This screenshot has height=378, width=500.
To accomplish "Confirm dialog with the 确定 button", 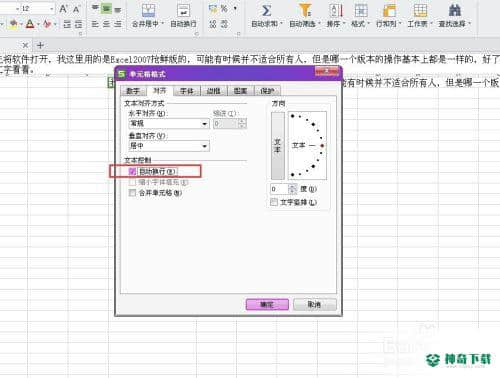I will [x=267, y=304].
